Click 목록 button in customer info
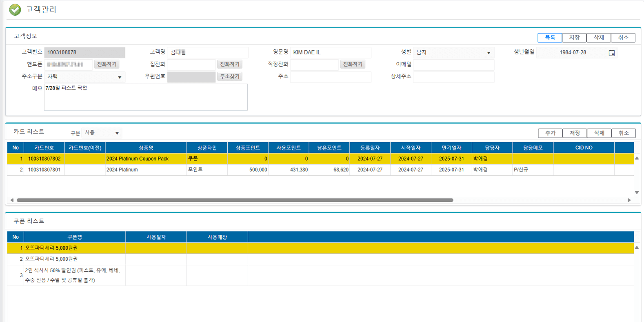 549,38
